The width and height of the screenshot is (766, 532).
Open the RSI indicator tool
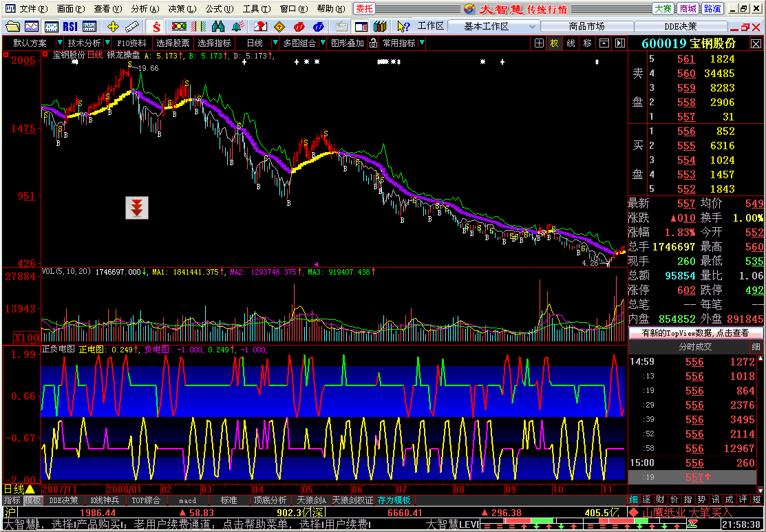[70, 26]
